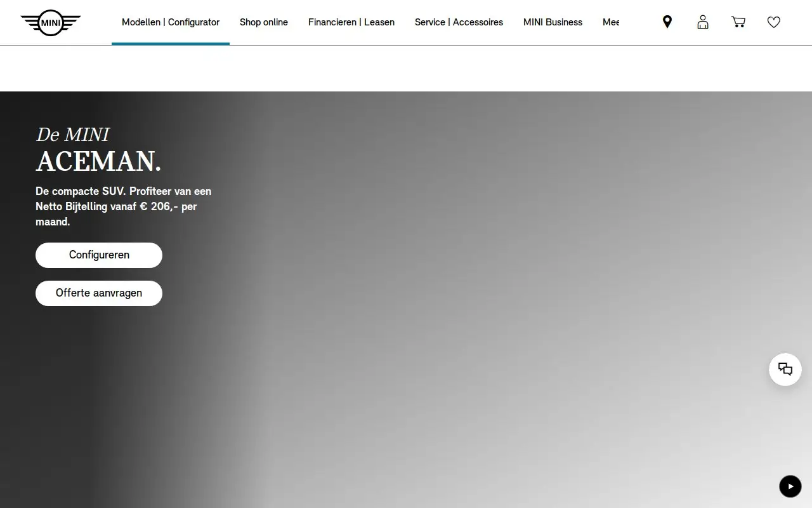The width and height of the screenshot is (812, 508).
Task: Open the wishlist heart icon
Action: point(773,22)
